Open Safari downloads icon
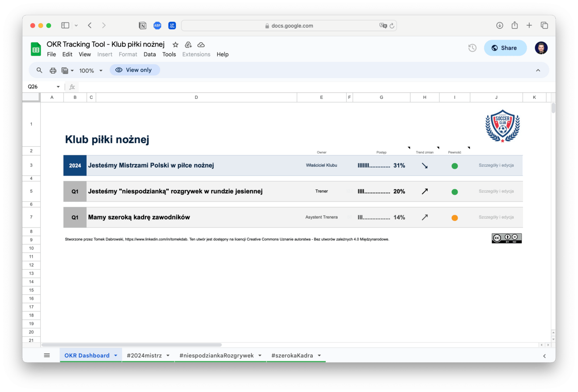Image resolution: width=578 pixels, height=392 pixels. coord(500,26)
